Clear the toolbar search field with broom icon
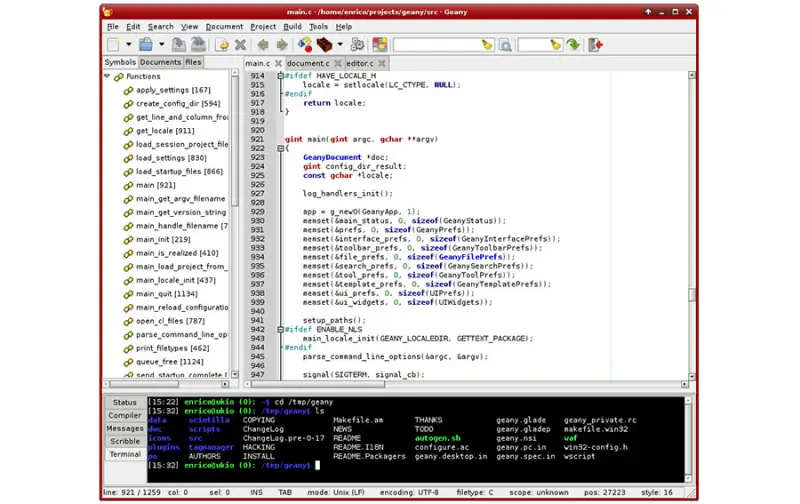This screenshot has height=504, width=800. click(487, 45)
